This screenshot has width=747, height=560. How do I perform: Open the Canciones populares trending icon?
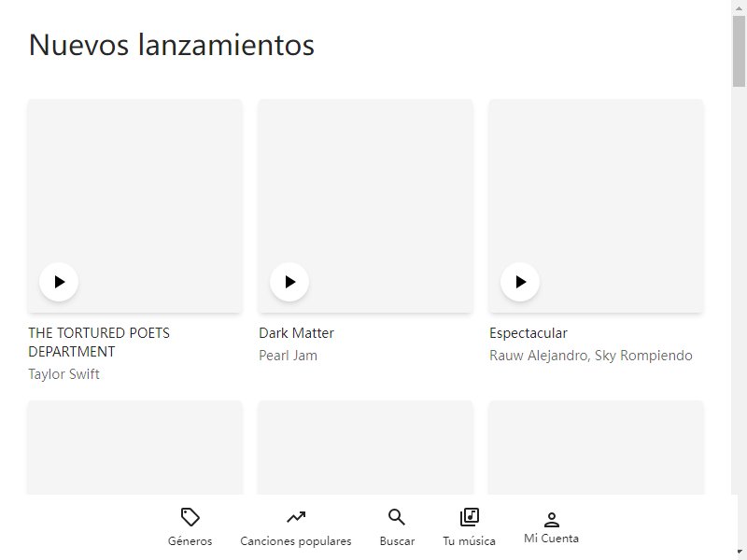pyautogui.click(x=296, y=517)
